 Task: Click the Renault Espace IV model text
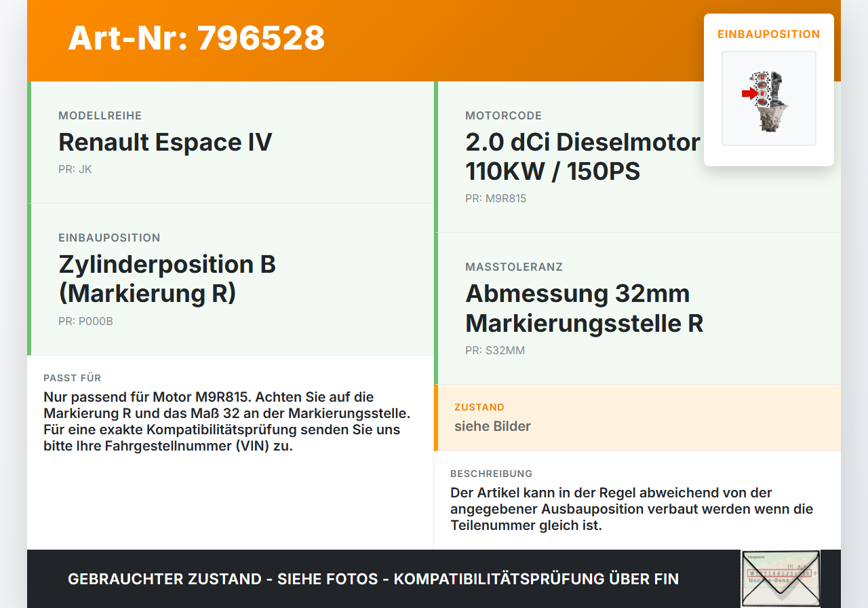[x=165, y=142]
